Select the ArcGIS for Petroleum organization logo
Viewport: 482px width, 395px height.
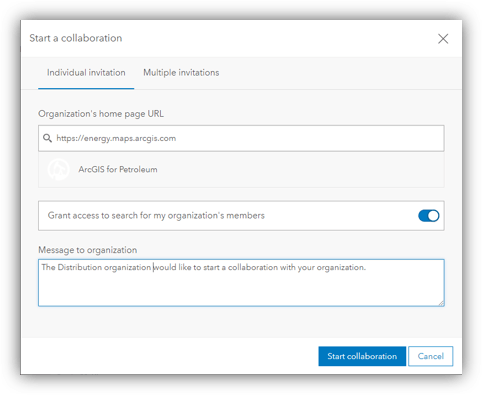58,169
